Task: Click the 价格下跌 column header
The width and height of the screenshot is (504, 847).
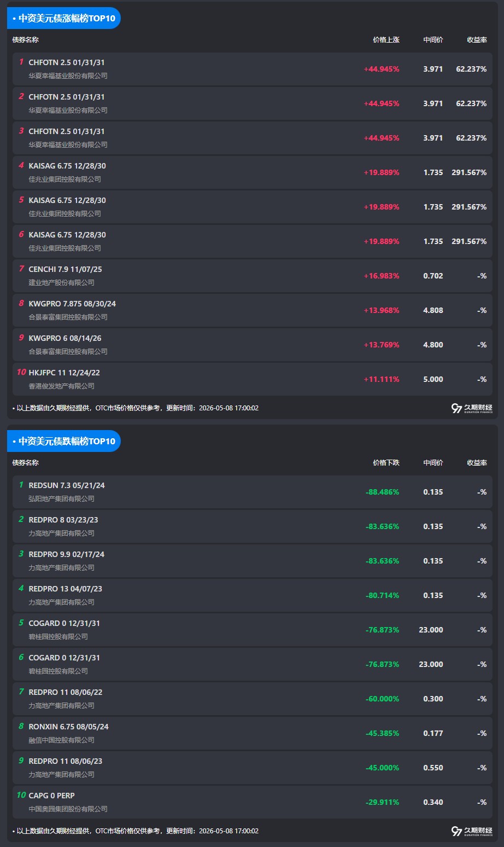Action: click(386, 463)
